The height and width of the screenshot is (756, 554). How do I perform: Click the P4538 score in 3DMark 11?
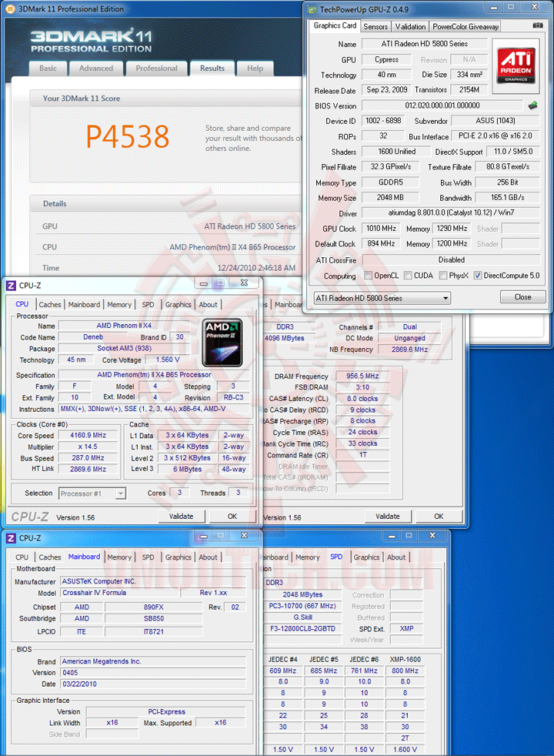128,136
